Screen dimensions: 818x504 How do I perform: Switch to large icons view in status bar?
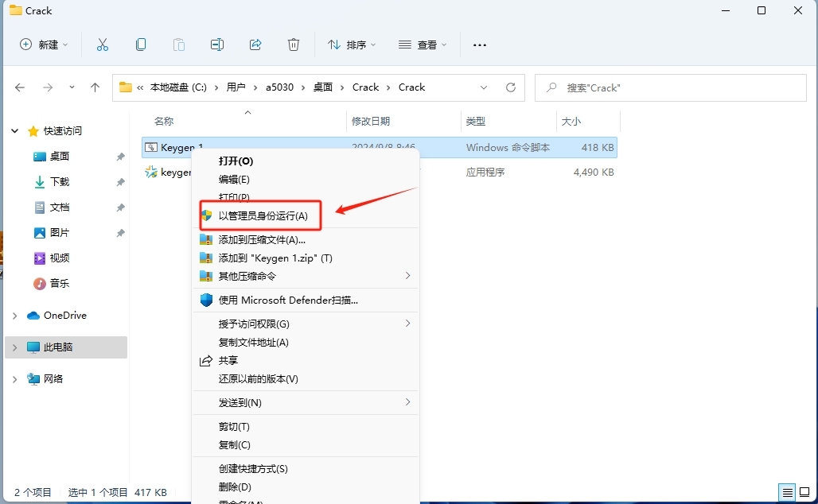pos(804,492)
